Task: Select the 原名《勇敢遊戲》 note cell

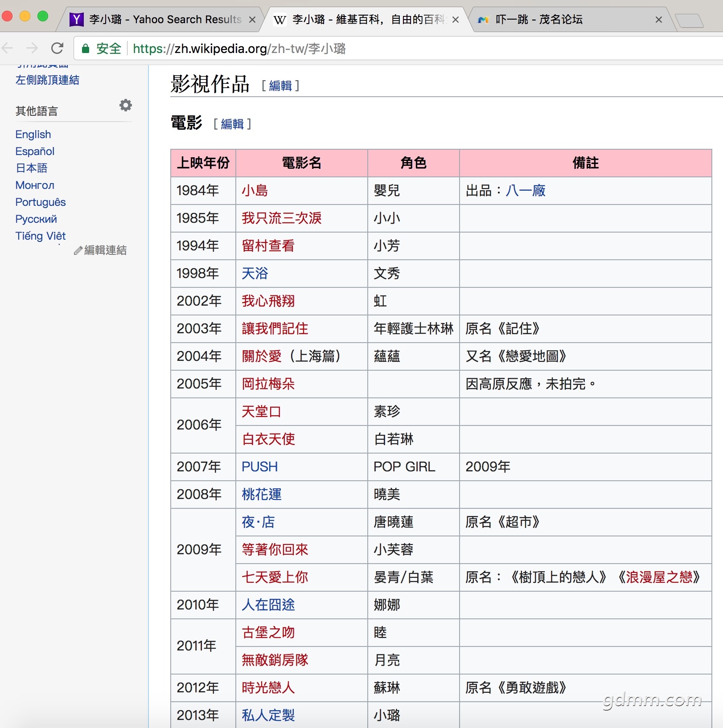Action: pos(586,688)
